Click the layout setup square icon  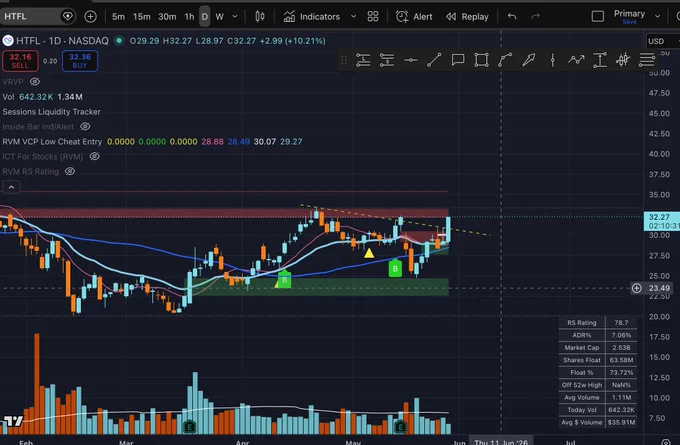pyautogui.click(x=598, y=16)
